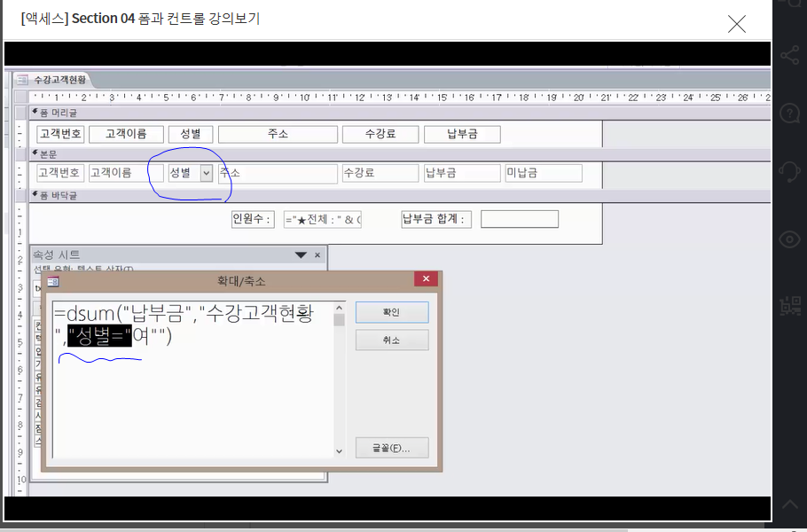Click the form icon on 수강고객현황 tab
Image resolution: width=807 pixels, height=532 pixels.
(22, 80)
